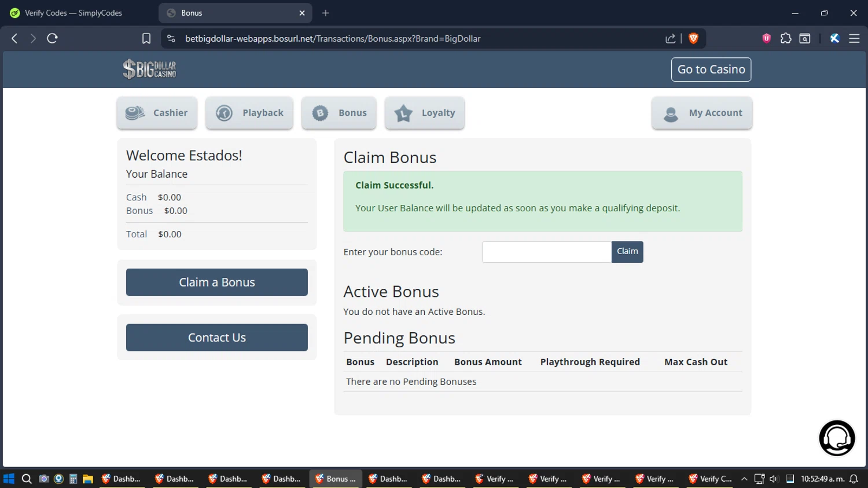868x488 pixels.
Task: Click the Welcome Estados! heading
Action: coord(184,155)
